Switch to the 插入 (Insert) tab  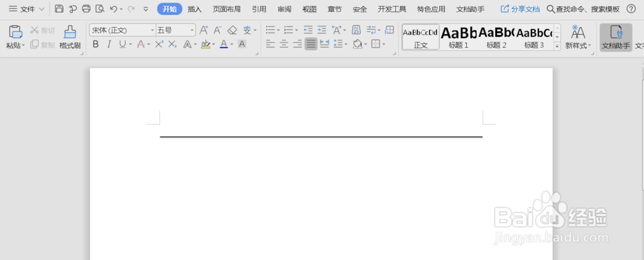point(194,9)
